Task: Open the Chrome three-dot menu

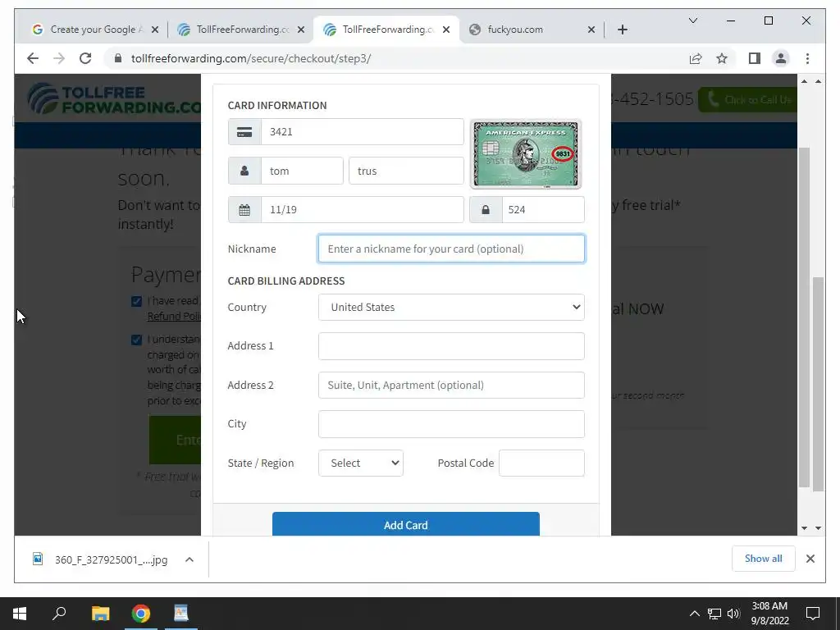Action: point(807,58)
